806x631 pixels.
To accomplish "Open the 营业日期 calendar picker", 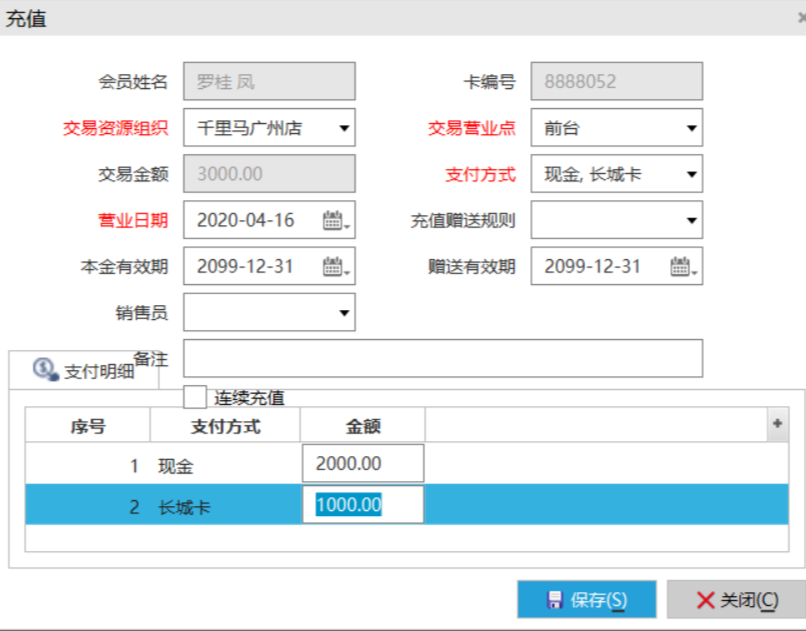I will point(334,221).
